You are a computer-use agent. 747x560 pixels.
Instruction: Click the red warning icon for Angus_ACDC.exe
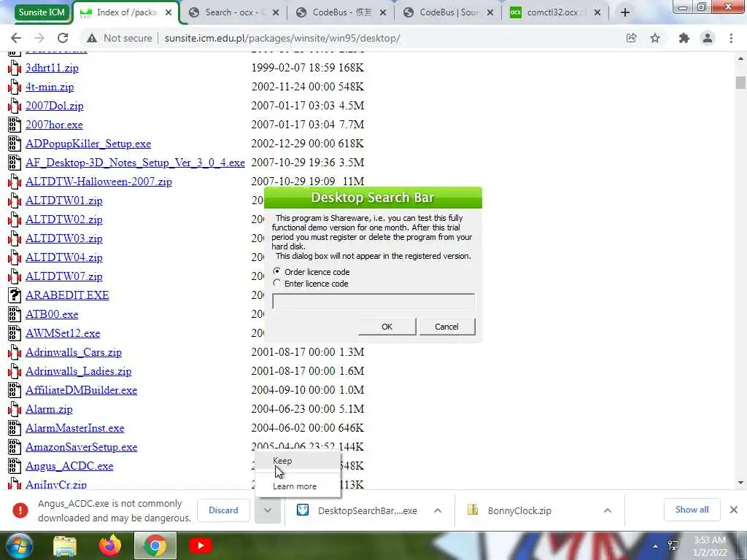point(20,510)
